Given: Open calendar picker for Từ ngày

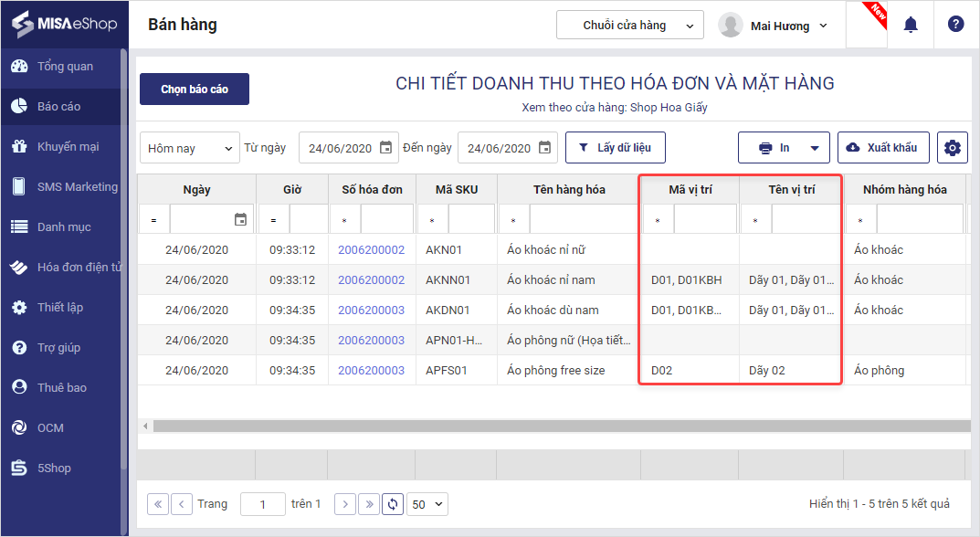Looking at the screenshot, I should click(385, 148).
